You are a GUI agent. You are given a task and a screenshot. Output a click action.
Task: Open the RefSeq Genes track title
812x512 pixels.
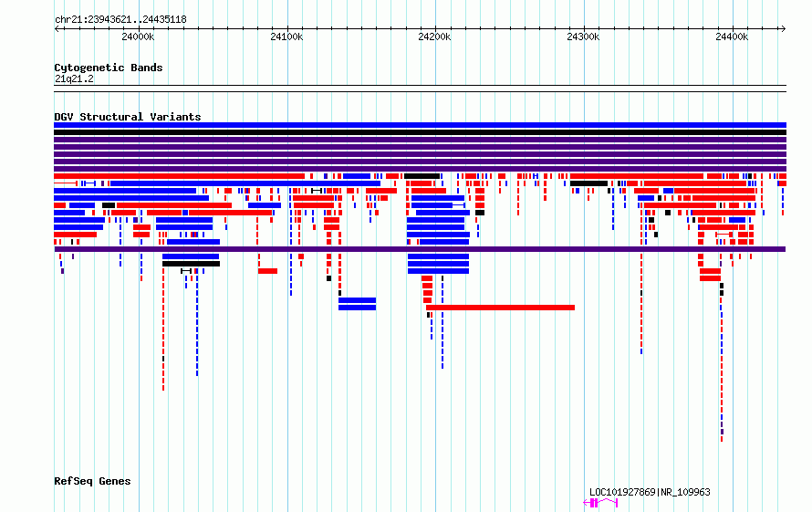[92, 481]
